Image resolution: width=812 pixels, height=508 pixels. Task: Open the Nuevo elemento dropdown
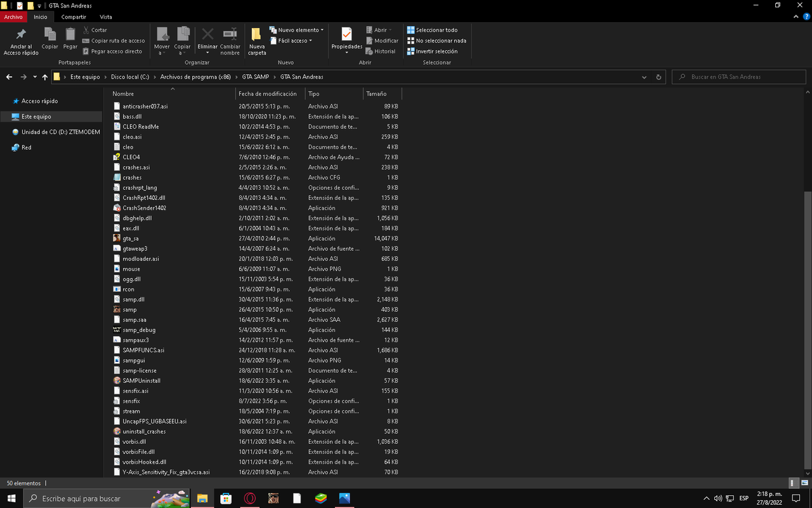pyautogui.click(x=296, y=30)
